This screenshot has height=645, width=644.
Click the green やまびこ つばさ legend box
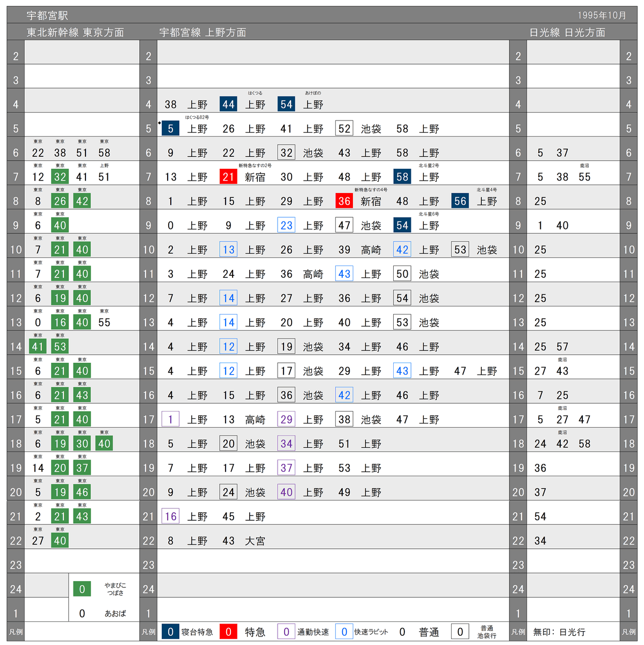click(82, 589)
